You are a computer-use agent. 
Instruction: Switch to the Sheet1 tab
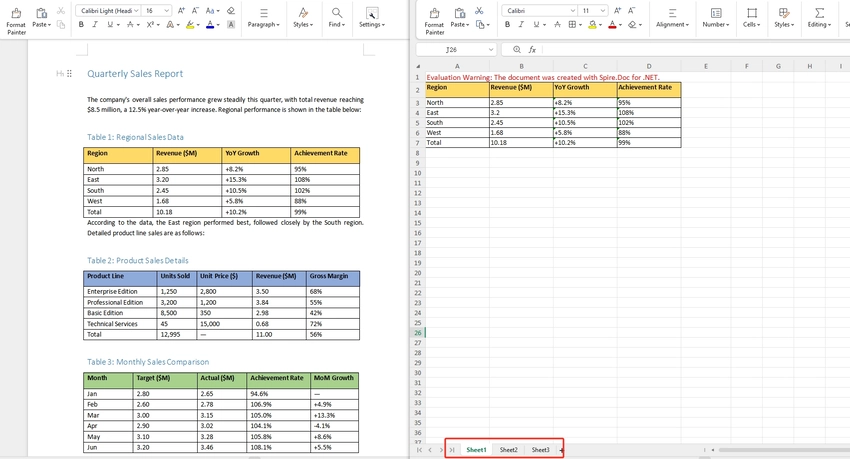click(476, 450)
